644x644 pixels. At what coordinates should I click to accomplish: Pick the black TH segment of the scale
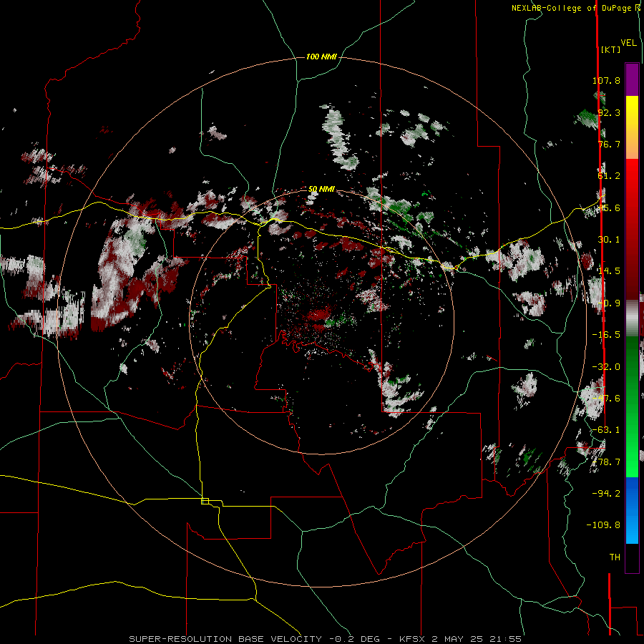point(632,557)
